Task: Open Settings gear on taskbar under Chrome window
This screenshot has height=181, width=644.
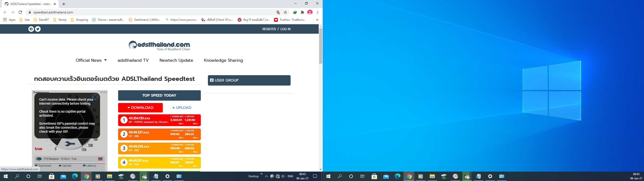Action: pyautogui.click(x=167, y=176)
